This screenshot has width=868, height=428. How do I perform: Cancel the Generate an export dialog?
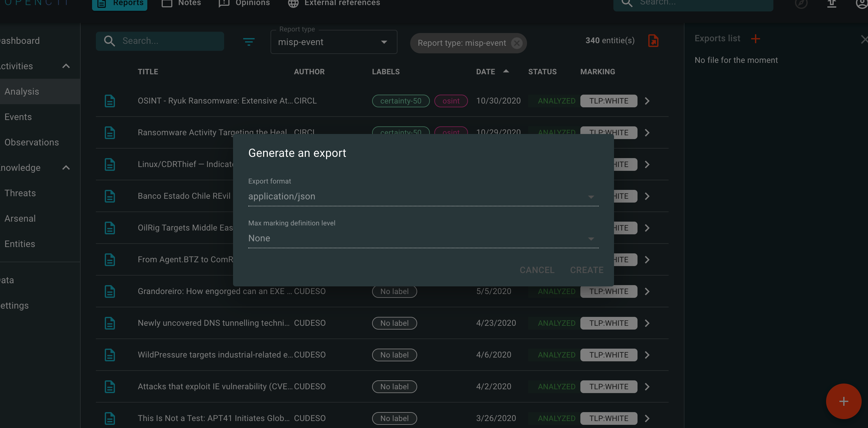[x=537, y=270]
